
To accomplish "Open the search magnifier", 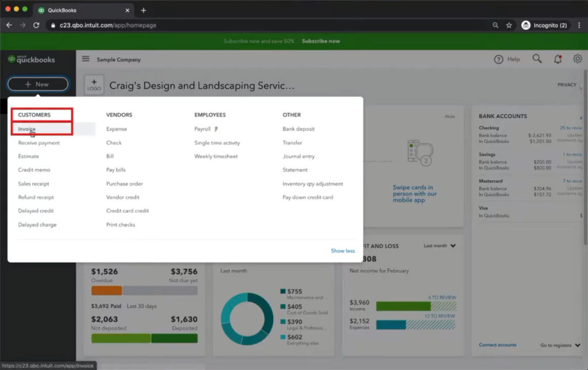I will point(536,59).
